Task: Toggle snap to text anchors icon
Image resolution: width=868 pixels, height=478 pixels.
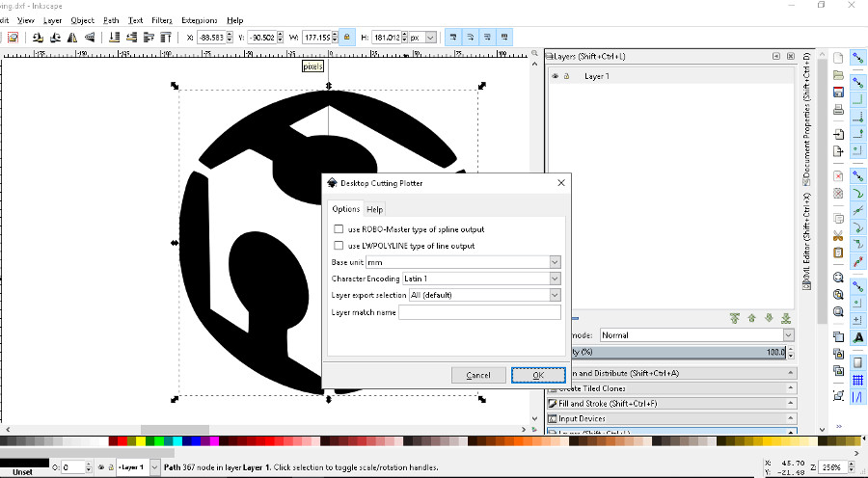Action: pyautogui.click(x=857, y=336)
